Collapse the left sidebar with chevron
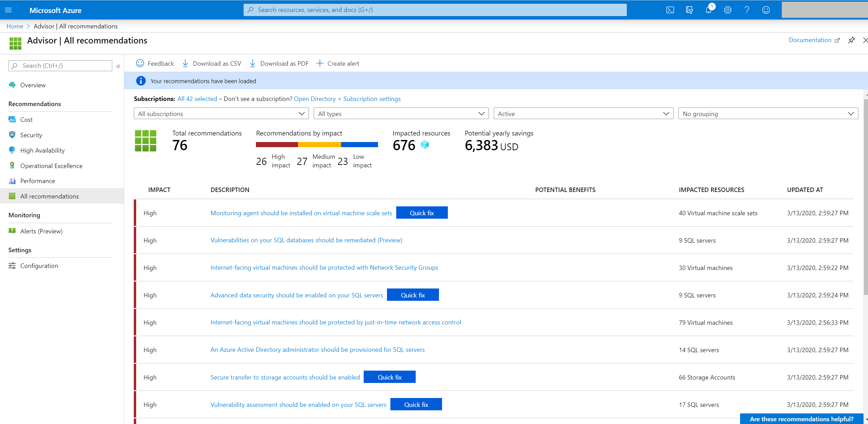Screen dimensions: 868x424 [x=118, y=66]
